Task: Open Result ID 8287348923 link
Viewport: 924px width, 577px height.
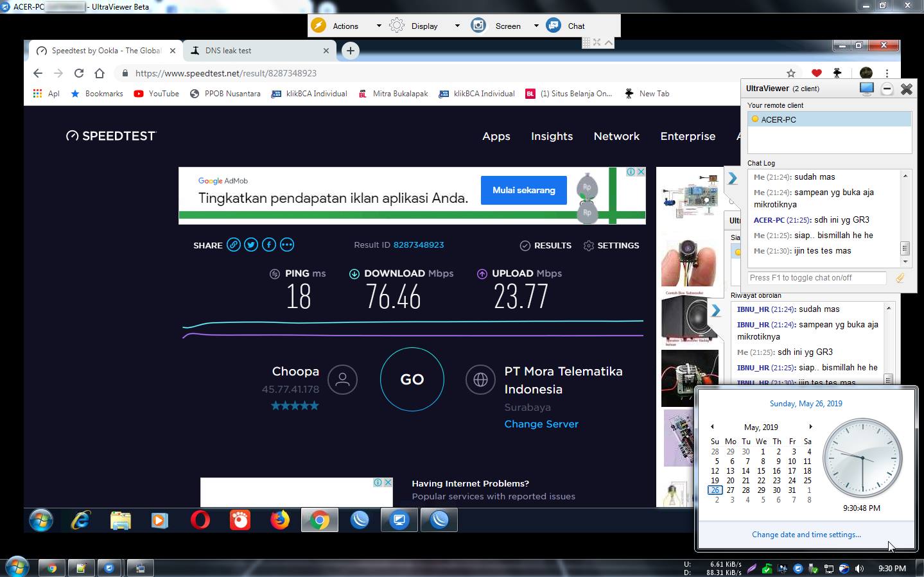Action: coord(419,245)
